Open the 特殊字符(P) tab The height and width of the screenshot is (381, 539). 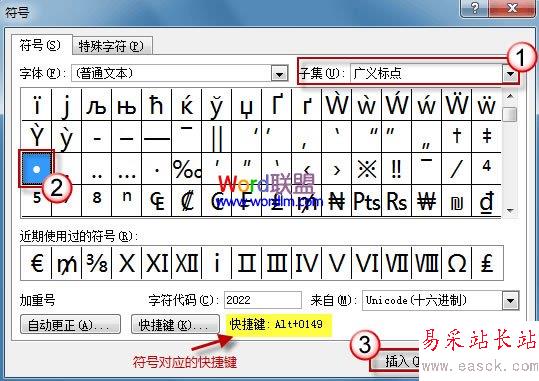[111, 46]
